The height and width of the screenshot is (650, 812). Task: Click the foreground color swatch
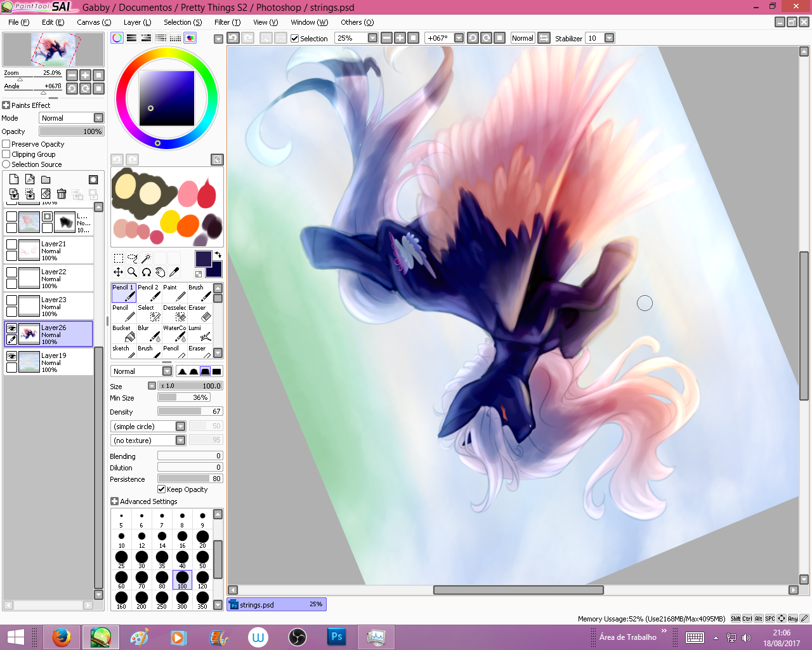(x=204, y=258)
